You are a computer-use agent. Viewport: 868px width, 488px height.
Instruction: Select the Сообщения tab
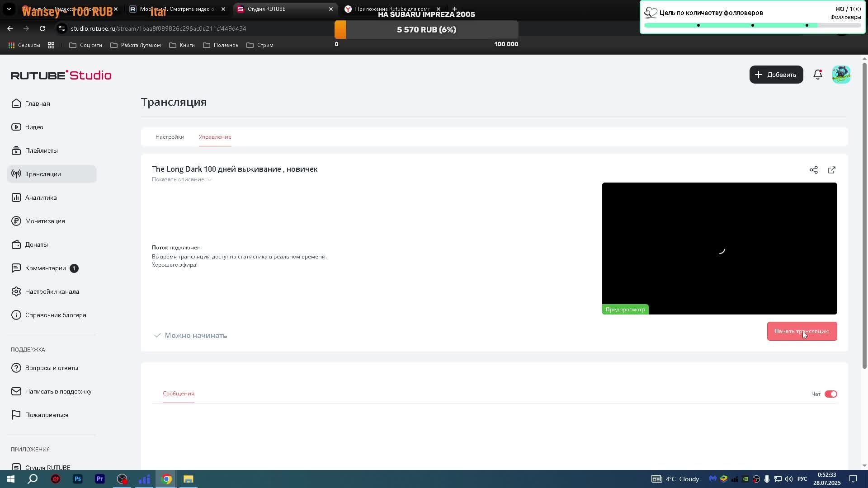(x=178, y=394)
